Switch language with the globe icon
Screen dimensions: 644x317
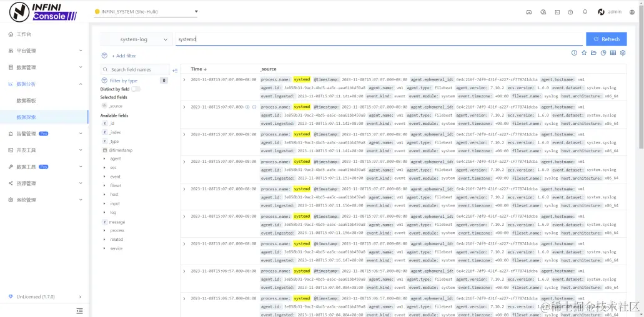632,12
